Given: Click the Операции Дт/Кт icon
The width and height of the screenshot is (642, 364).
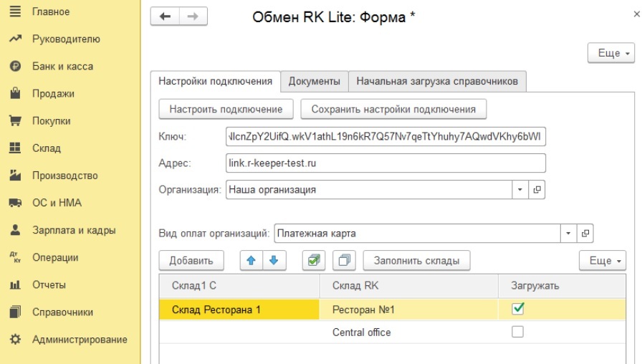Looking at the screenshot, I should pyautogui.click(x=15, y=257).
